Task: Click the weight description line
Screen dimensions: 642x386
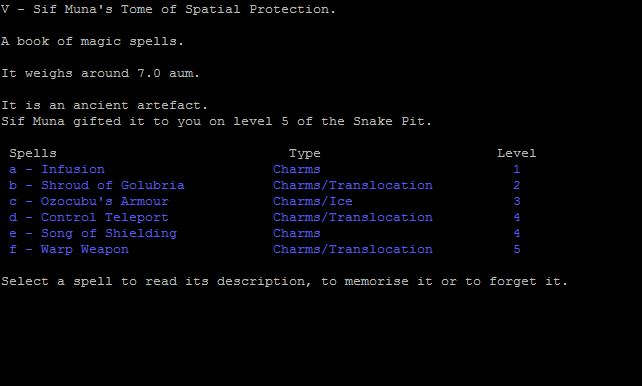Action: coord(100,73)
